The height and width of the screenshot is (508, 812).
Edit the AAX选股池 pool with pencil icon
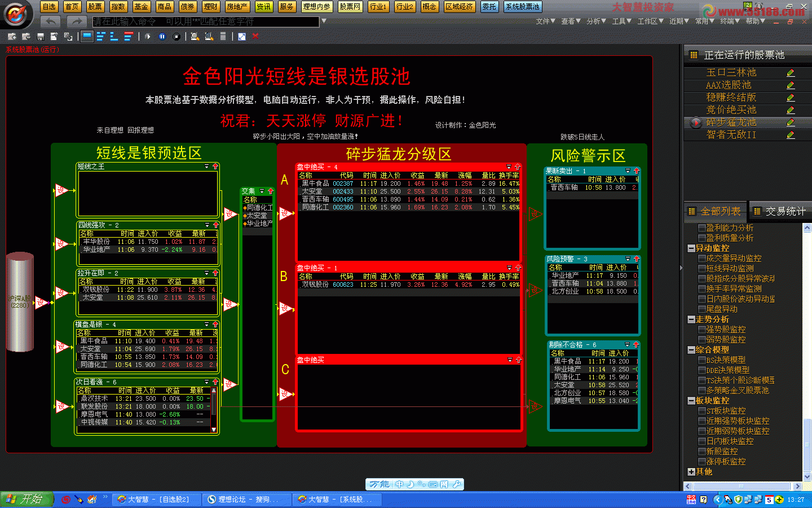click(x=791, y=85)
